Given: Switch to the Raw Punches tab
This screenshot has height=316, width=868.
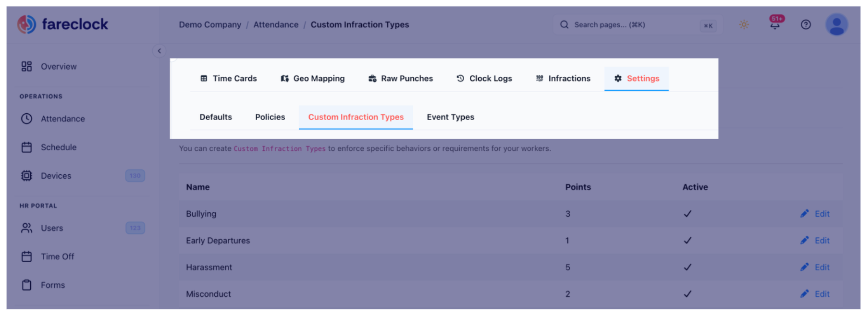Looking at the screenshot, I should (x=401, y=79).
